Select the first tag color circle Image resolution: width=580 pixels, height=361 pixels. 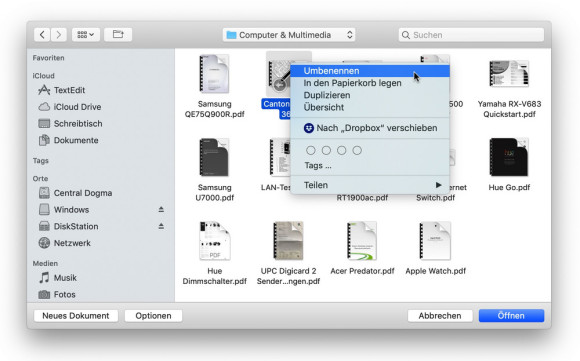[x=311, y=151]
